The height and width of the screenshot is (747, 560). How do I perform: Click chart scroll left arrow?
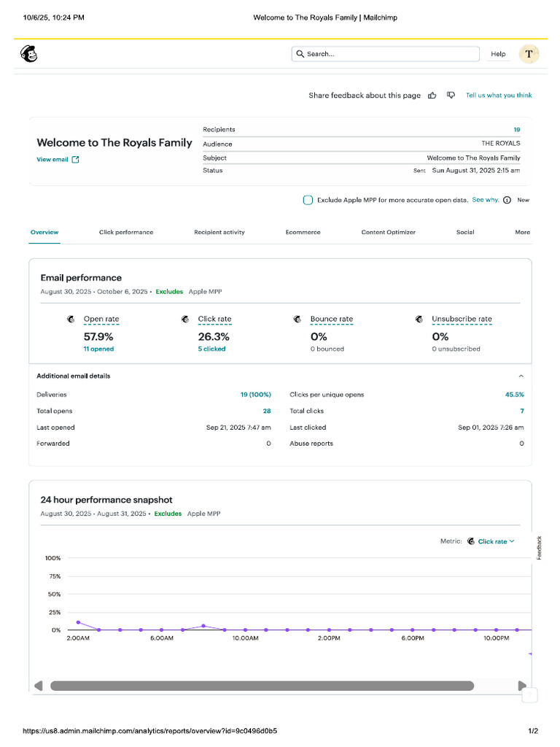(39, 686)
